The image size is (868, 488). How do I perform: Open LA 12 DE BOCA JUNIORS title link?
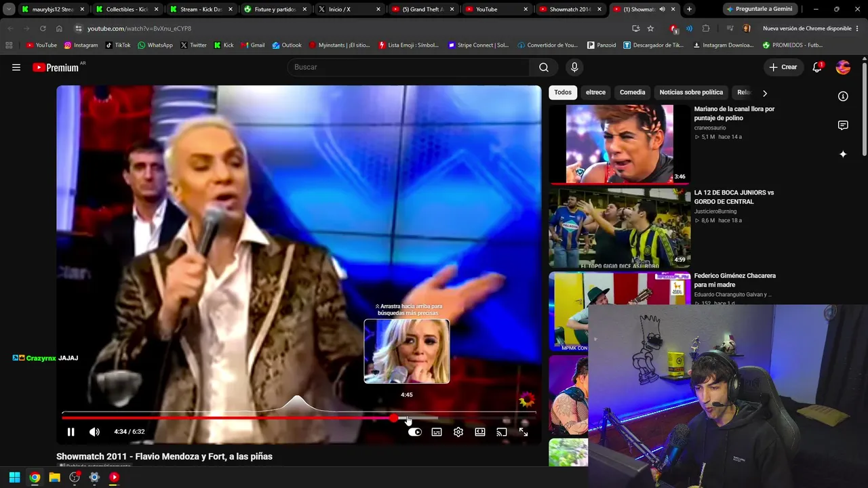734,197
